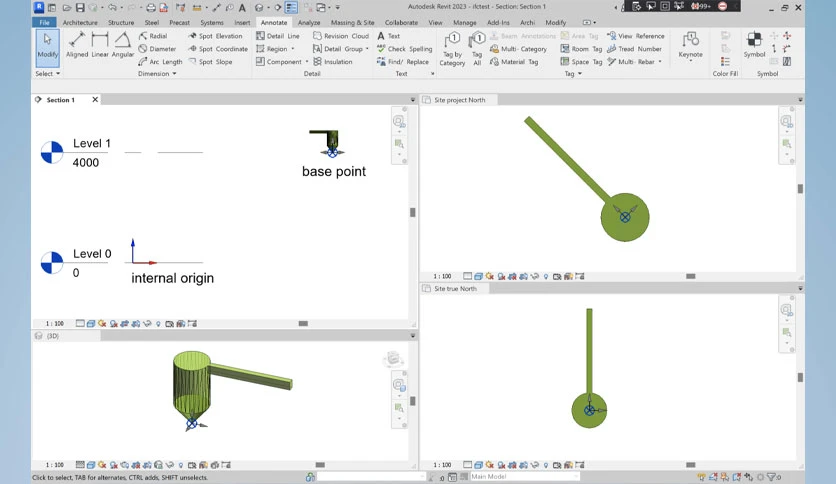Add Insulation detail
This screenshot has height=484, width=836.
point(333,62)
